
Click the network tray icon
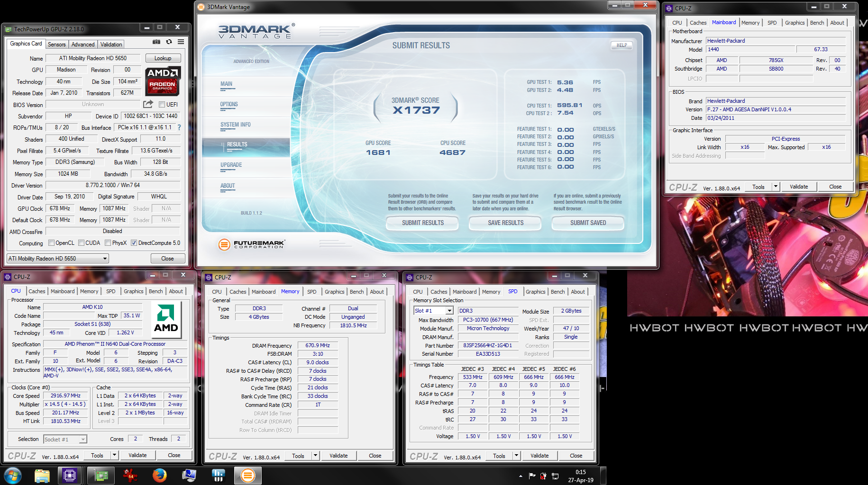555,476
